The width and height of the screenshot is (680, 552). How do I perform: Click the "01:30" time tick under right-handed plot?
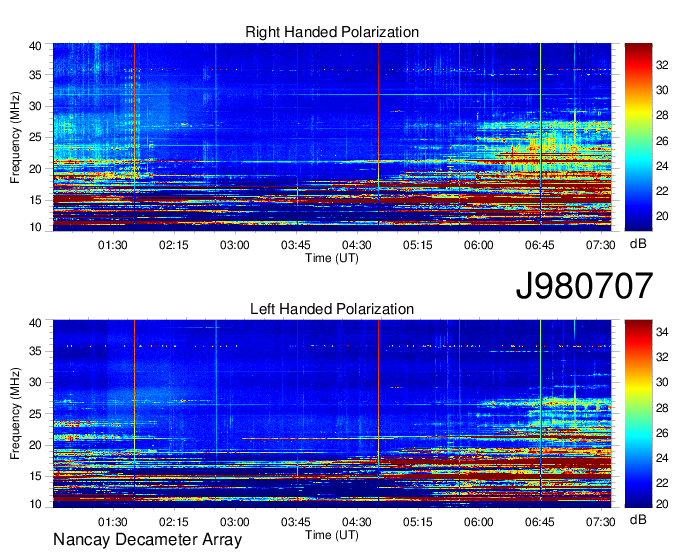click(x=113, y=245)
